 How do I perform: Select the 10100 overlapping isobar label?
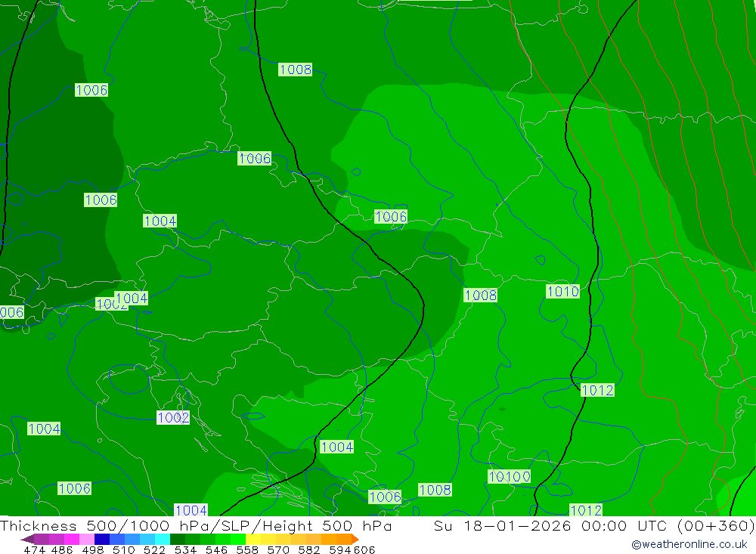[x=509, y=476]
